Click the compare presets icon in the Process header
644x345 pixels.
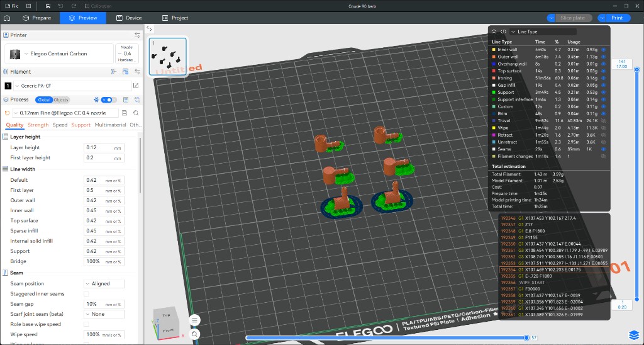137,100
